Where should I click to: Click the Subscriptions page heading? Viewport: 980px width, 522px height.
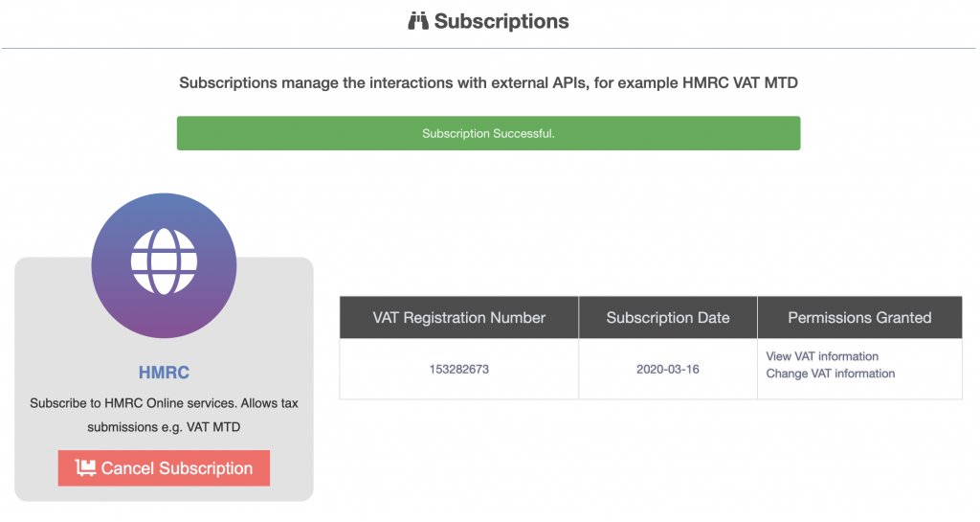(x=488, y=21)
